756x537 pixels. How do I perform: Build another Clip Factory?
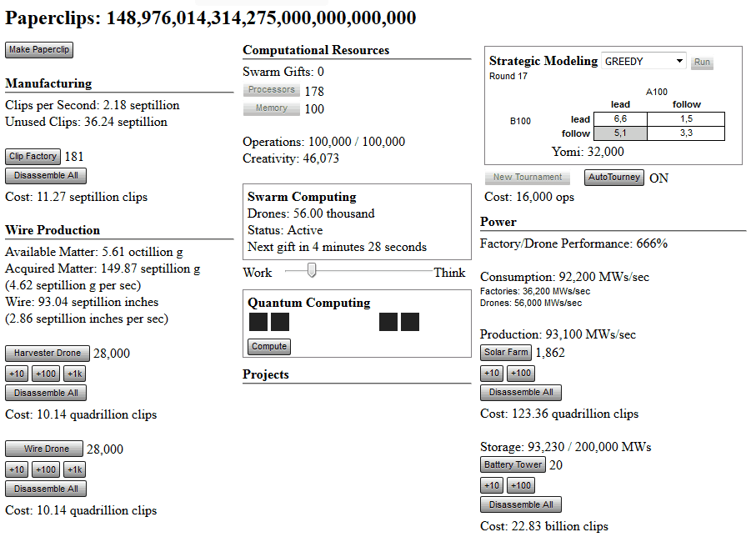[33, 156]
